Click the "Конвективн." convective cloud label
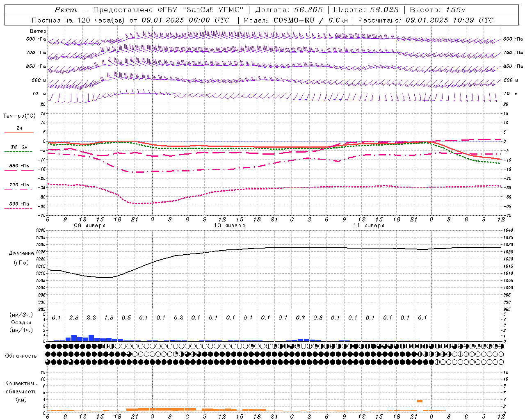This screenshot has height=420, width=525. click(x=21, y=383)
